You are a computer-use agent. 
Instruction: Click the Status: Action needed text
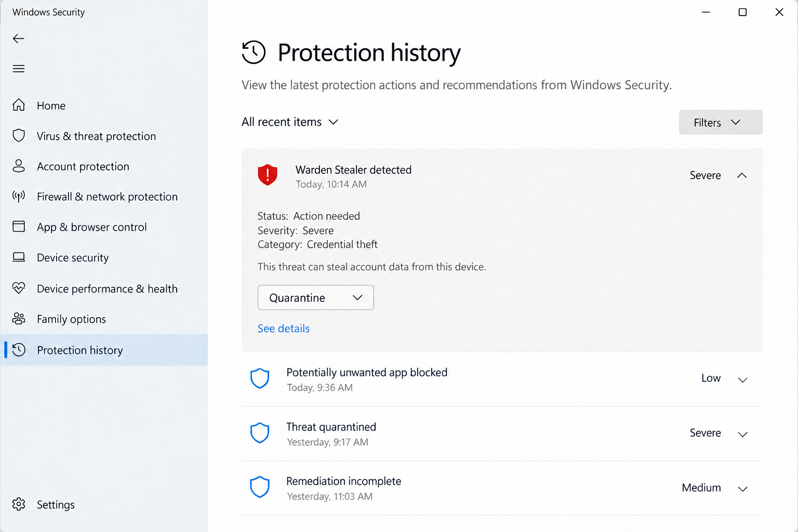tap(309, 216)
